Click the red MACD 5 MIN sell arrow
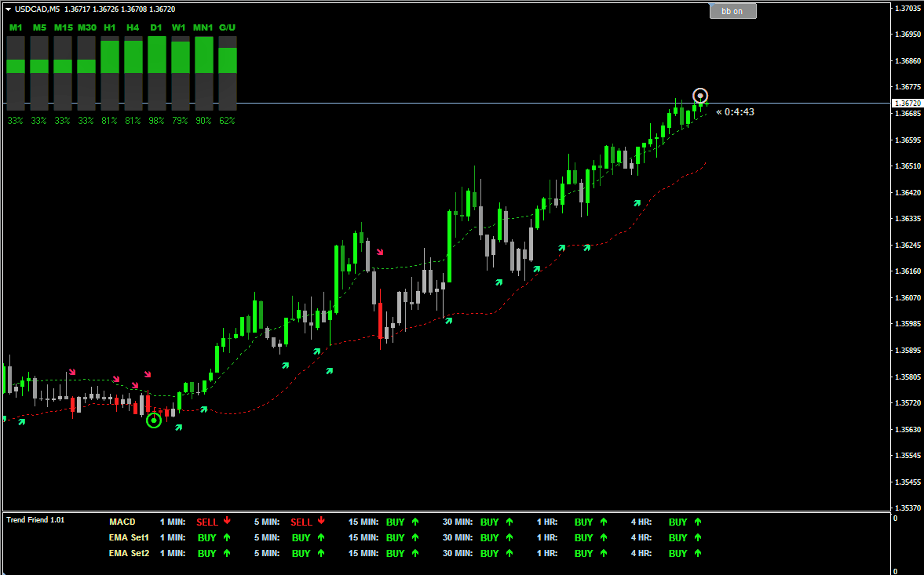The image size is (924, 575). [x=321, y=521]
